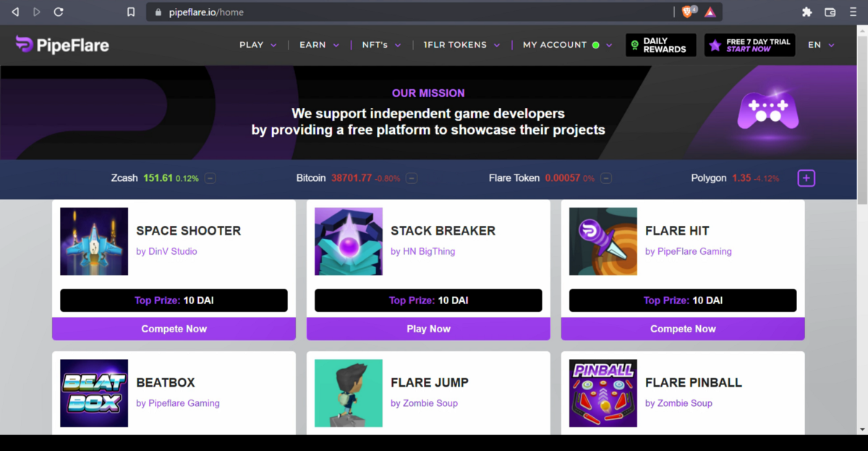Click the Flare Jump game thumbnail
The height and width of the screenshot is (451, 868).
pyautogui.click(x=349, y=393)
